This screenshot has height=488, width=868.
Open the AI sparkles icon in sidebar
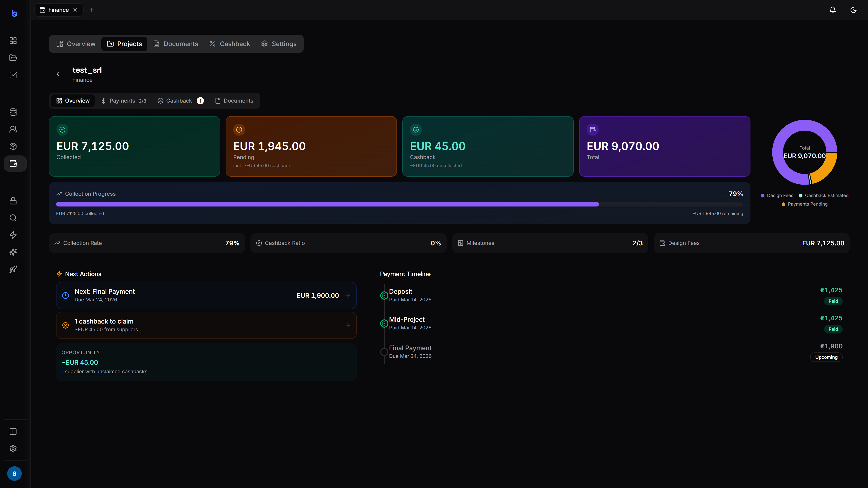pos(13,252)
